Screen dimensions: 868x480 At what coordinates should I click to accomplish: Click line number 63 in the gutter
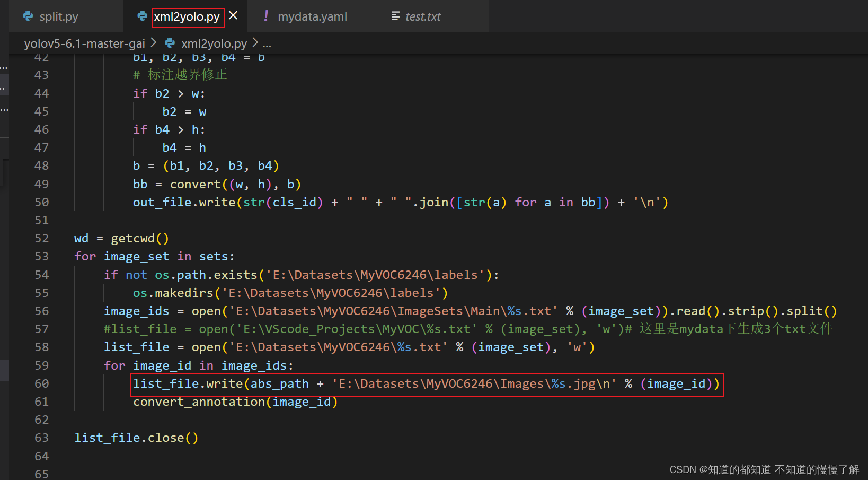coord(41,438)
